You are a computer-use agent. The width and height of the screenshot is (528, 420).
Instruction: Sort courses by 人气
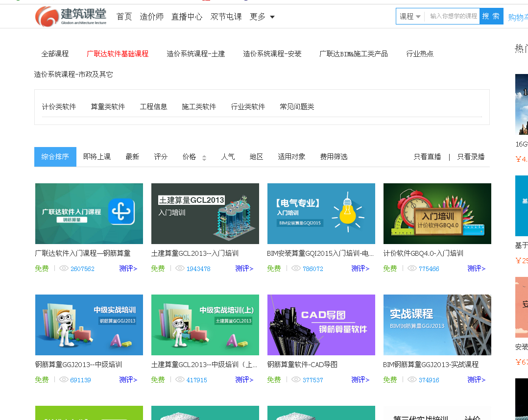pos(228,157)
